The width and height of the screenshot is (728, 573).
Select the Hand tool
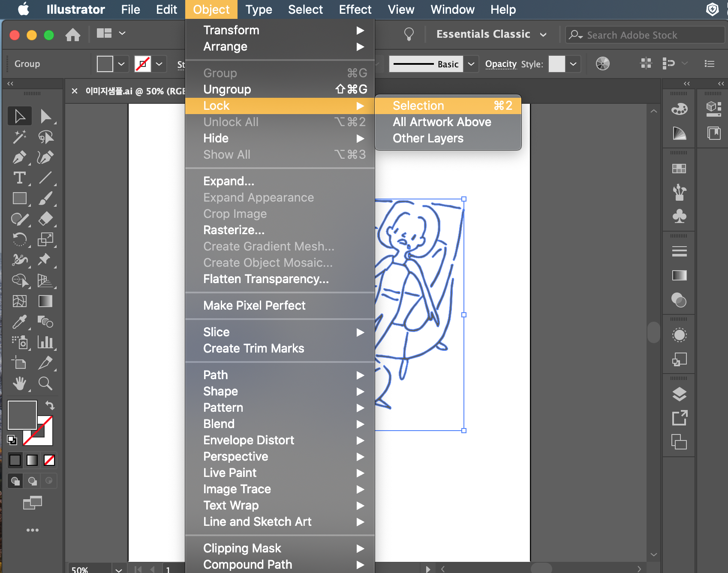[19, 383]
